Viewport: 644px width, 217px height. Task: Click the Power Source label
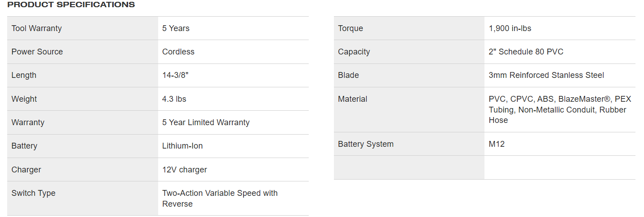pyautogui.click(x=37, y=52)
